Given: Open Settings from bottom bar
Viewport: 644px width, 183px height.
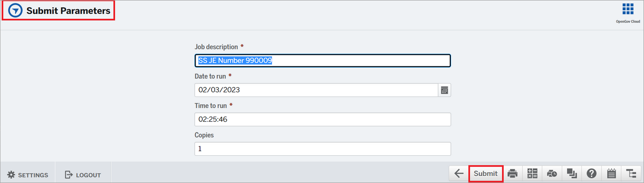Looking at the screenshot, I should pyautogui.click(x=28, y=175).
